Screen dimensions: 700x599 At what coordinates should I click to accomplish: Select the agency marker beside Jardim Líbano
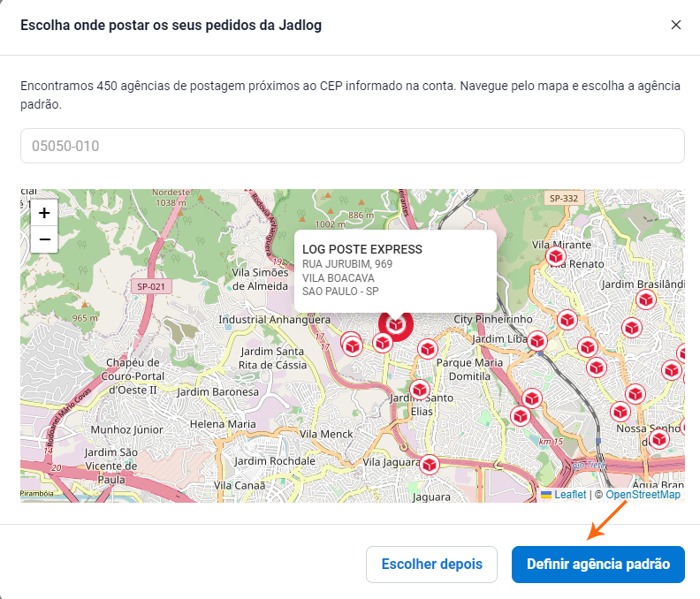click(537, 341)
